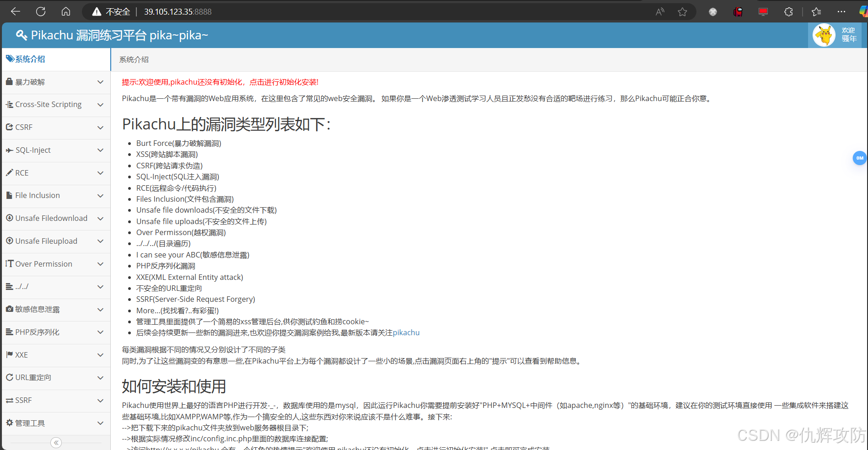This screenshot has width=868, height=450.
Task: Click the CSRF share icon
Action: click(9, 127)
